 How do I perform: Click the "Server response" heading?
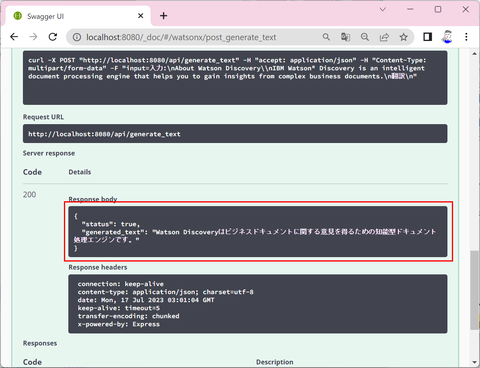[49, 153]
